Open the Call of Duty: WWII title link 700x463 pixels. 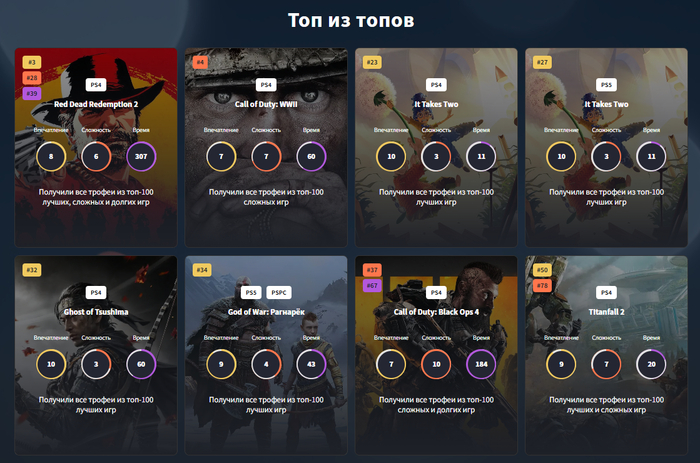click(x=266, y=104)
